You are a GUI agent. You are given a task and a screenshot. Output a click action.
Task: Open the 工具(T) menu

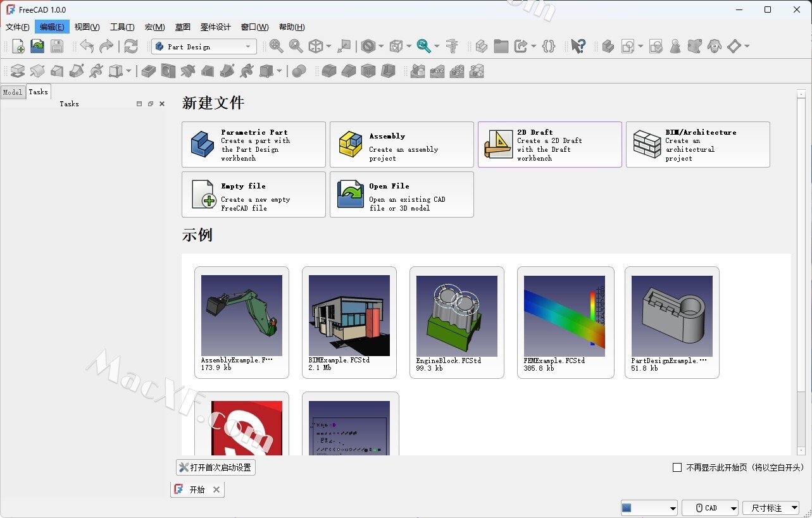[122, 27]
